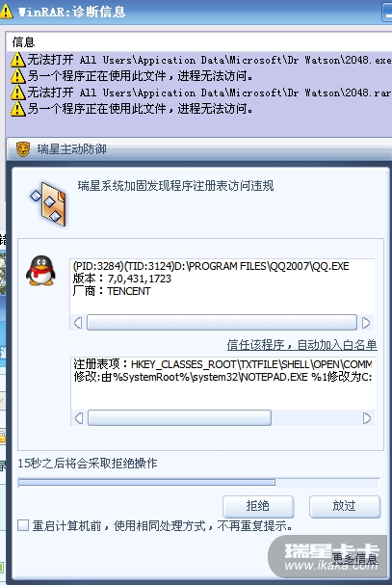392x585 pixels.
Task: Click the registry violation document icon
Action: [48, 203]
